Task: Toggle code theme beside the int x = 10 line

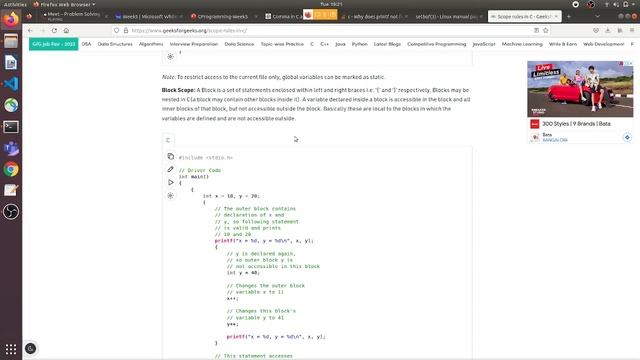Action: tap(171, 196)
